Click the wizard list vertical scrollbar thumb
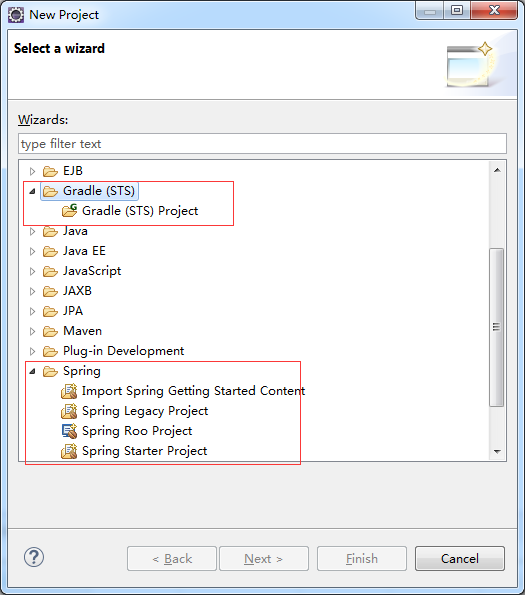The image size is (525, 595). (x=497, y=327)
